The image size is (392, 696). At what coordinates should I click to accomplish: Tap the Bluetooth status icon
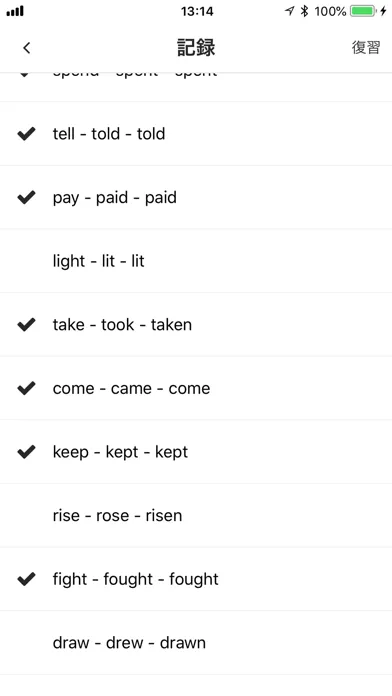[x=304, y=11]
